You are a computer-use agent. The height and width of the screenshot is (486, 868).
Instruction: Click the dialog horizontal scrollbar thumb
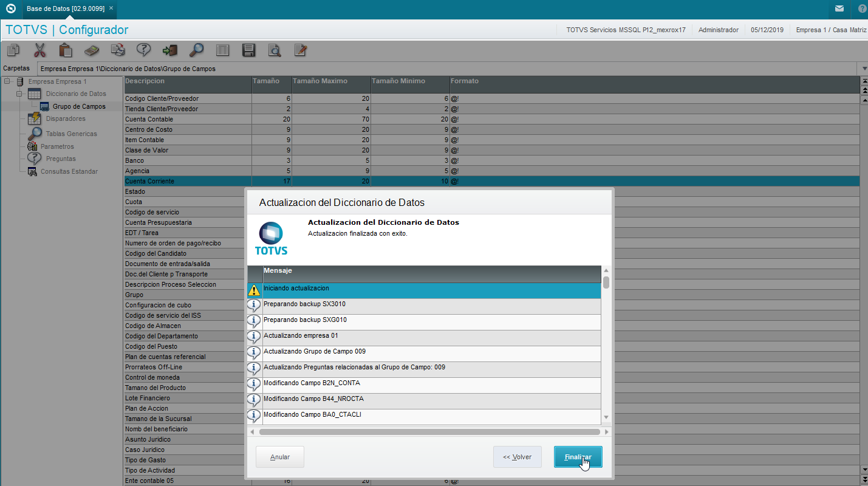coord(429,432)
